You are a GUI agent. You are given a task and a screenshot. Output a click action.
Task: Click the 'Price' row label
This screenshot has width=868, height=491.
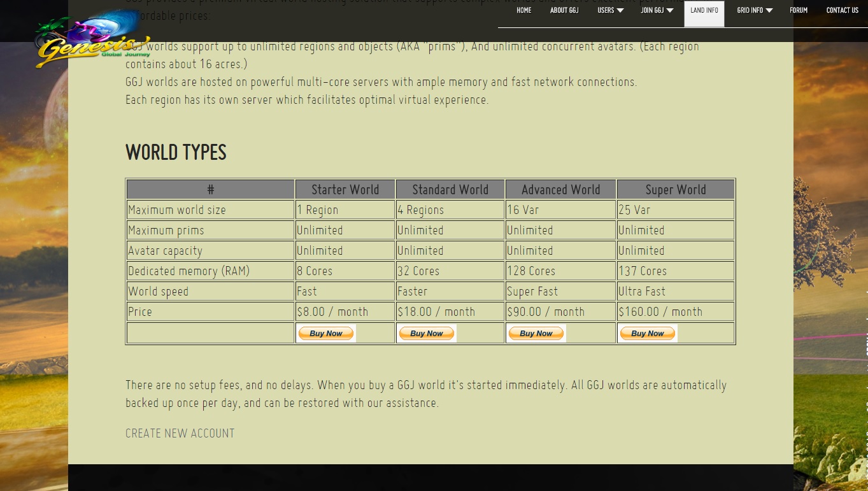click(211, 311)
